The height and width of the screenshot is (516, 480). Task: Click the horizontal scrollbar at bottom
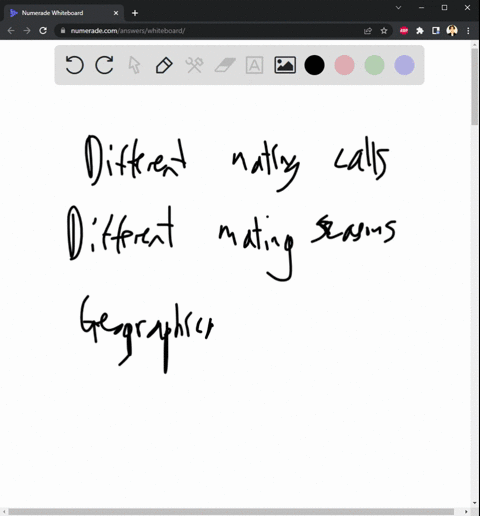pyautogui.click(x=231, y=511)
